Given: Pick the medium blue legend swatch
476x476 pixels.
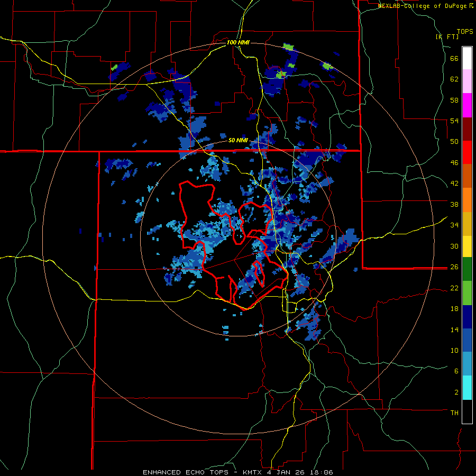Looking at the screenshot, I should pyautogui.click(x=467, y=340).
